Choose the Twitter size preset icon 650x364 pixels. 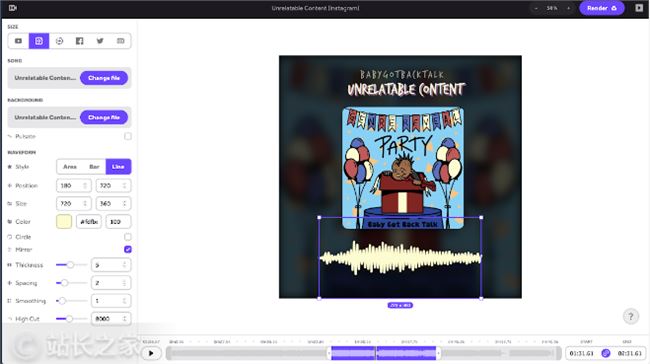tap(100, 41)
